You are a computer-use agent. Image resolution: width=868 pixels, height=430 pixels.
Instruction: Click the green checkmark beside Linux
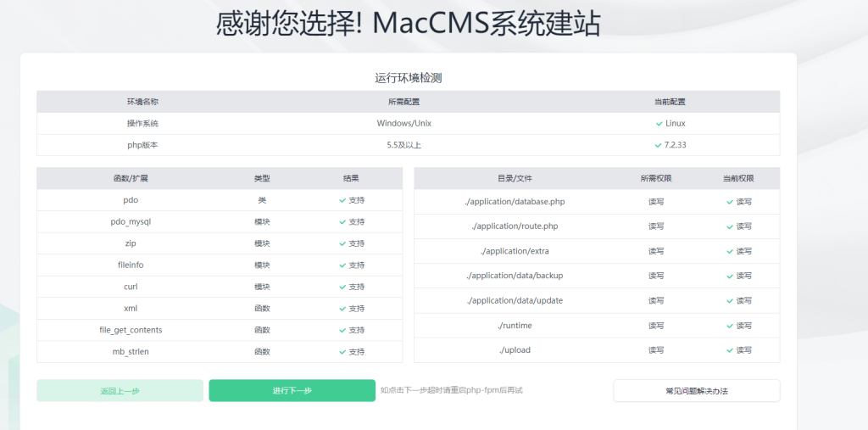(x=659, y=124)
